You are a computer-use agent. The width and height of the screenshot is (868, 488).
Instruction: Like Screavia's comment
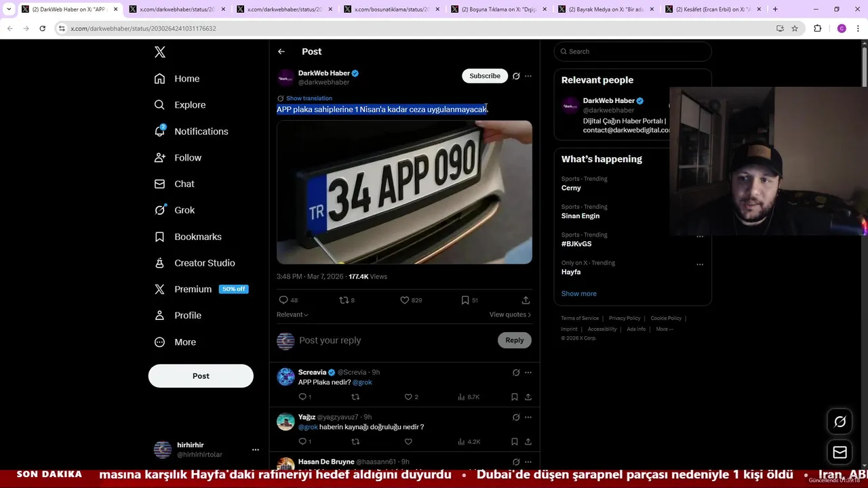[411, 397]
